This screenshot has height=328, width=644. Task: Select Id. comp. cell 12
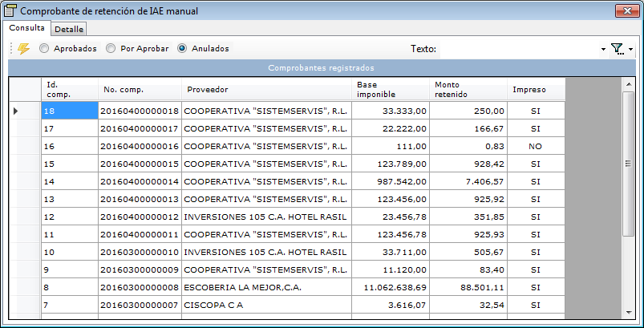70,217
